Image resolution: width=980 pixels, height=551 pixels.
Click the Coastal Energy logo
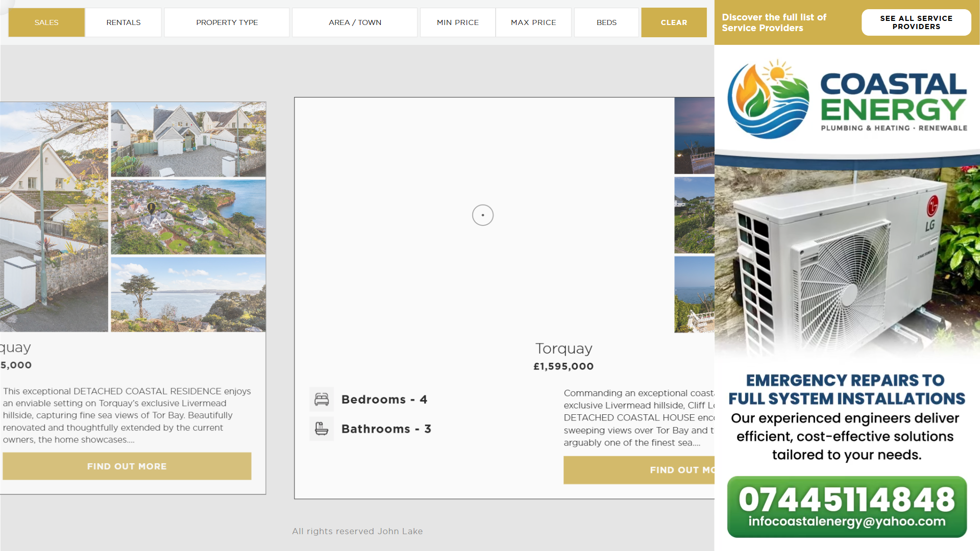pyautogui.click(x=847, y=101)
